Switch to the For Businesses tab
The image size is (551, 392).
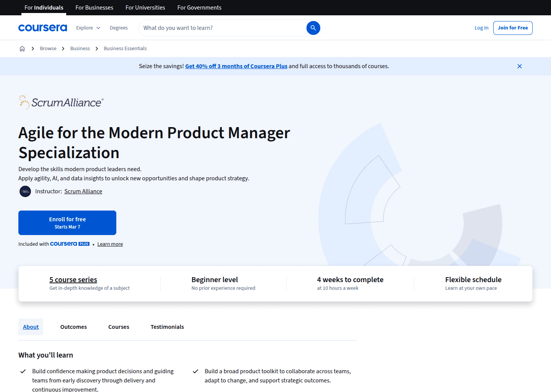[x=94, y=8]
